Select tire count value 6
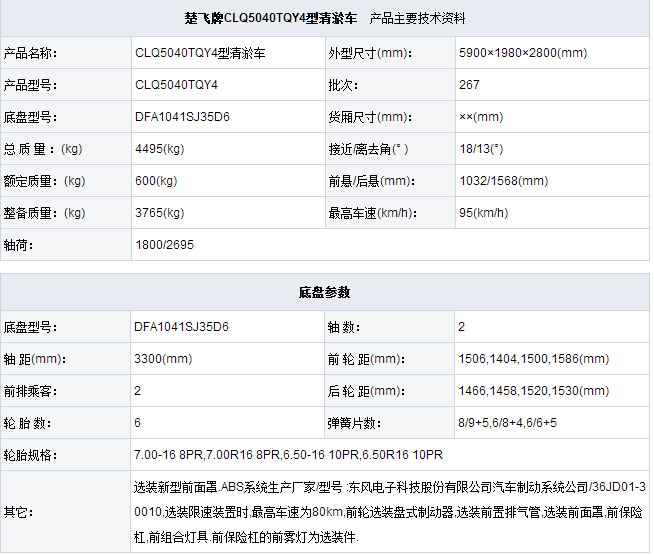The width and height of the screenshot is (654, 555). pyautogui.click(x=138, y=423)
